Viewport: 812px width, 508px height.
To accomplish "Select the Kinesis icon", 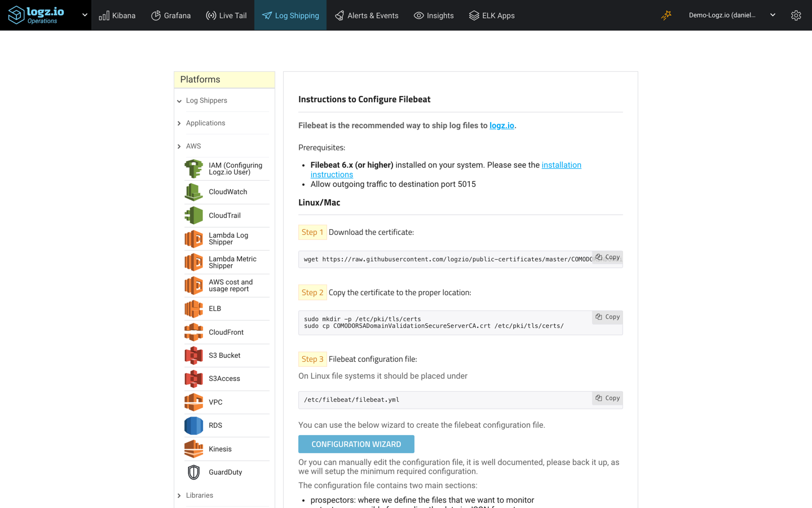I will coord(193,449).
